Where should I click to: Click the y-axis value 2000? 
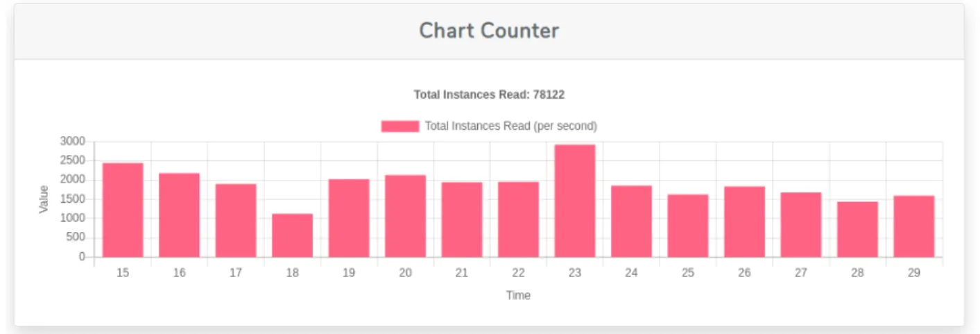[73, 180]
